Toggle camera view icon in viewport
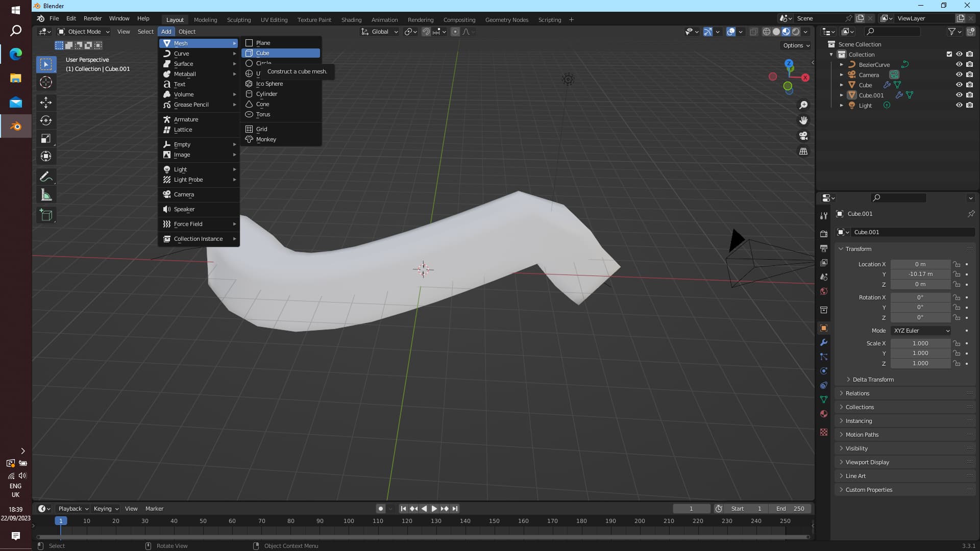This screenshot has width=980, height=551. click(x=803, y=136)
